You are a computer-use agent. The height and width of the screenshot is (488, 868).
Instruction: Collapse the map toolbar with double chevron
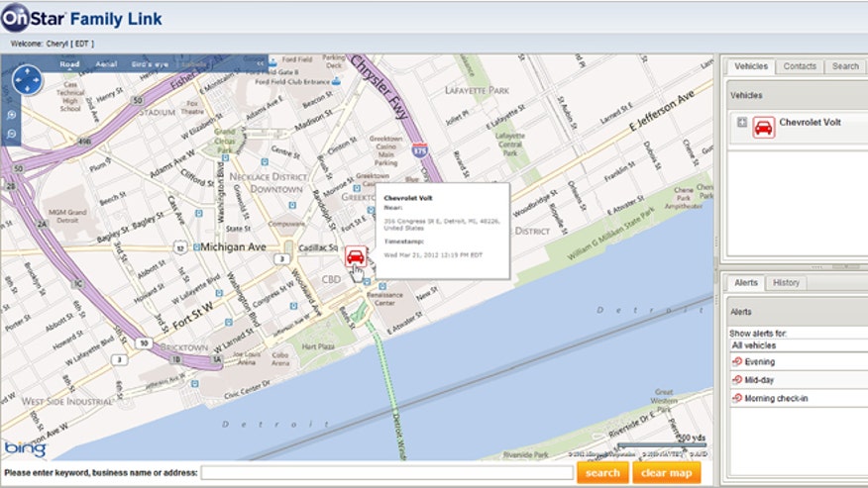261,64
